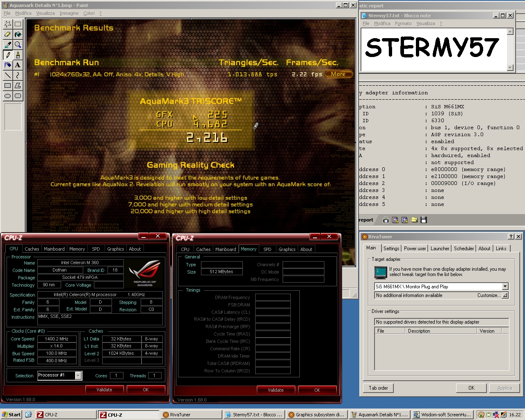Click the Version column header in RivaTuner drivers list
525x420 pixels.
click(489, 331)
